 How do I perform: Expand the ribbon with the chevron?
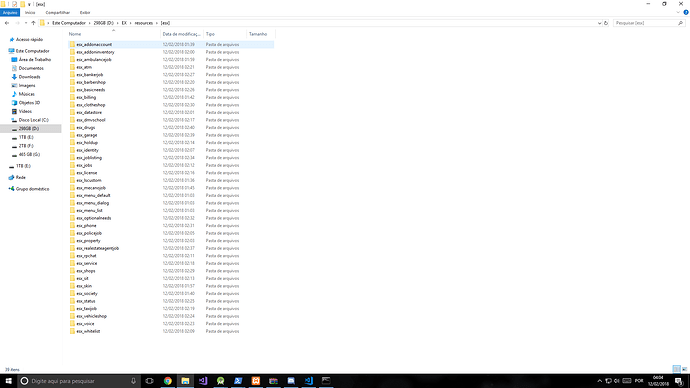click(x=678, y=13)
